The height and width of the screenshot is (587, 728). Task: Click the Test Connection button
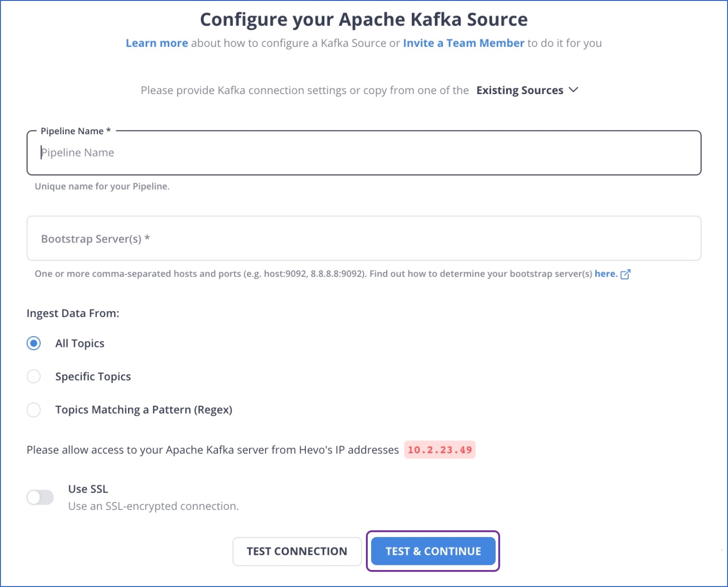[x=297, y=552]
